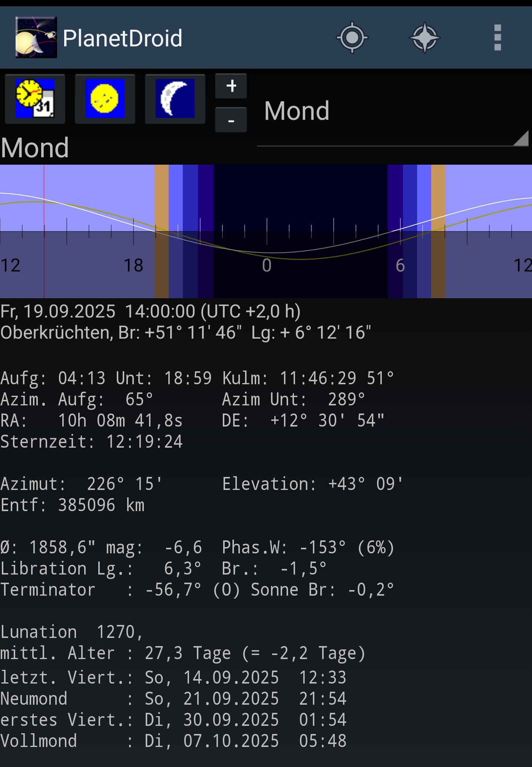532x767 pixels.
Task: Tap Neumond So, 21.09.2025 21:54 row
Action: click(x=174, y=699)
